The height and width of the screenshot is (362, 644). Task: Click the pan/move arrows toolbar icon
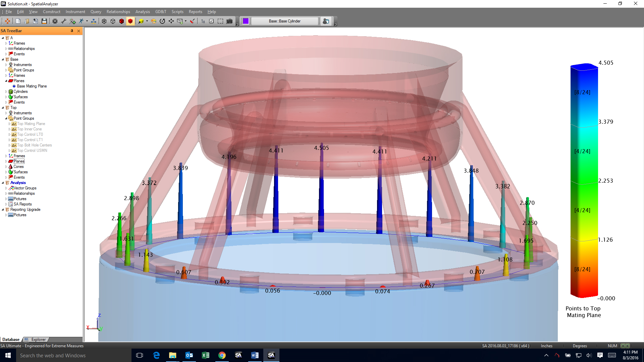[x=171, y=21]
